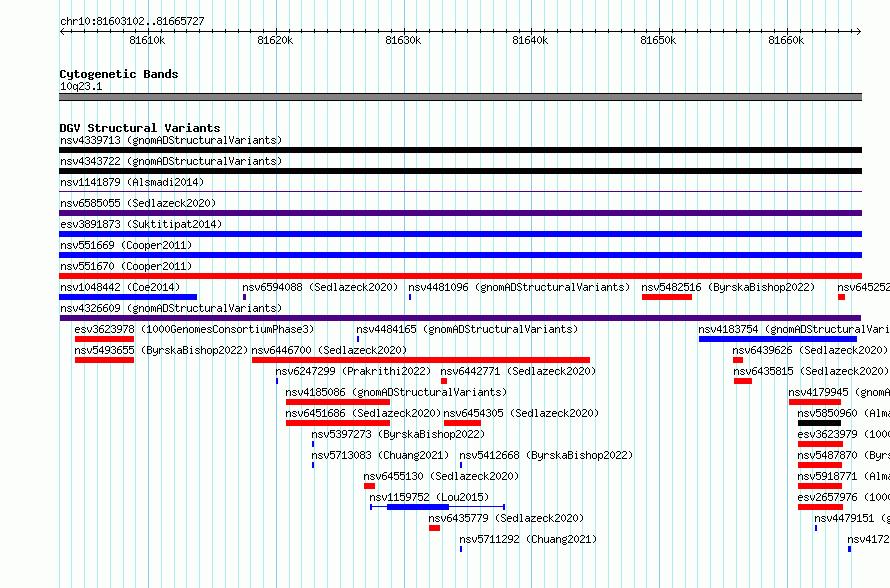Click red bar under nsv4185086
Image resolution: width=890 pixels, height=588 pixels.
tap(338, 402)
